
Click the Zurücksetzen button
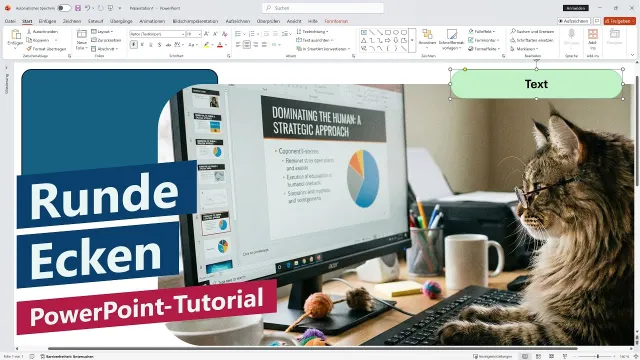[x=106, y=40]
